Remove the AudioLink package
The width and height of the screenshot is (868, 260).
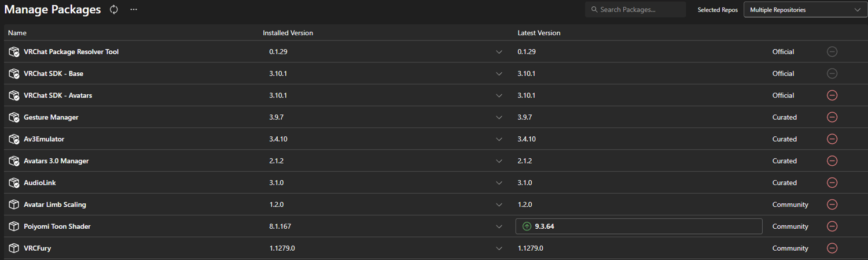(832, 183)
